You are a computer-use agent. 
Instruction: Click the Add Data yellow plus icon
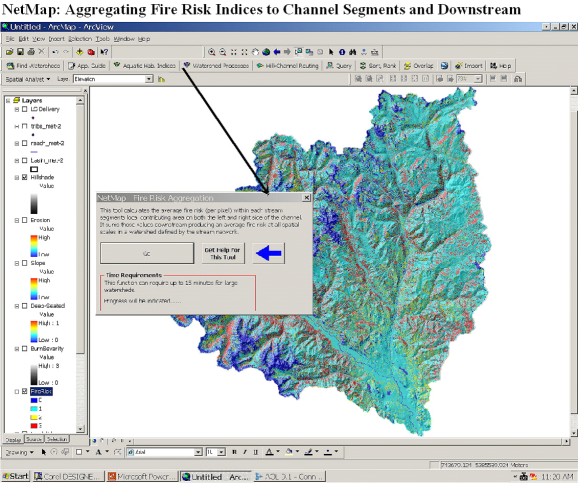(x=79, y=52)
